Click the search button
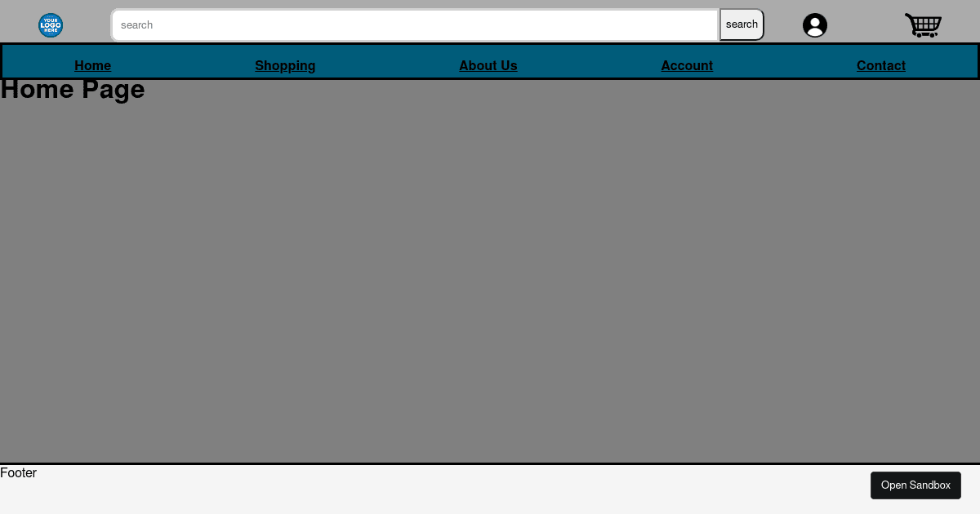Image resolution: width=980 pixels, height=514 pixels. click(x=742, y=24)
